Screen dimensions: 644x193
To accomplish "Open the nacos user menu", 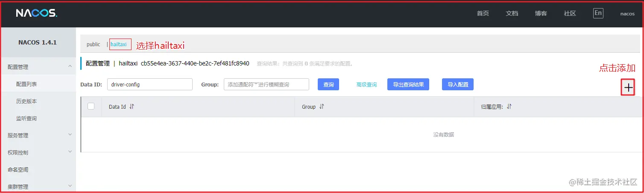I will point(627,14).
